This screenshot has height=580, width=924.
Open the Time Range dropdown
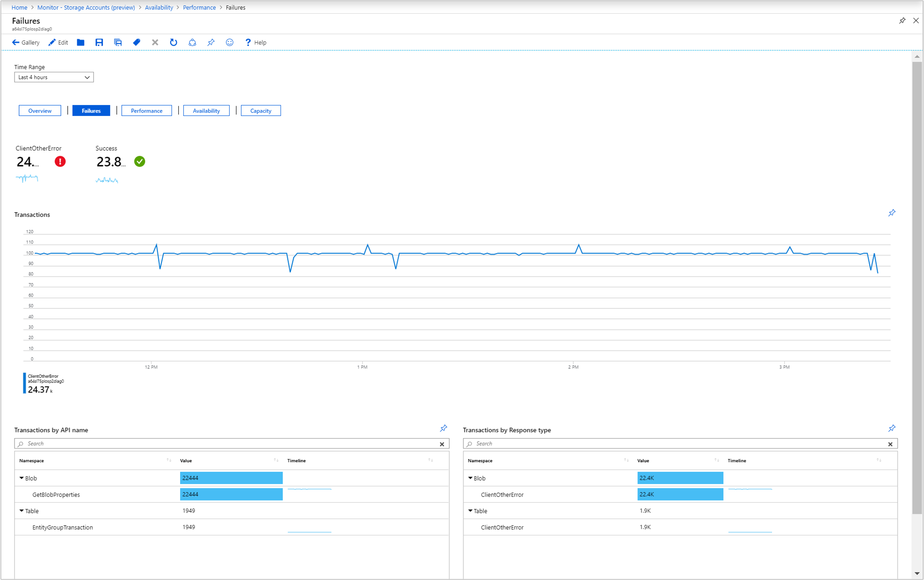52,77
